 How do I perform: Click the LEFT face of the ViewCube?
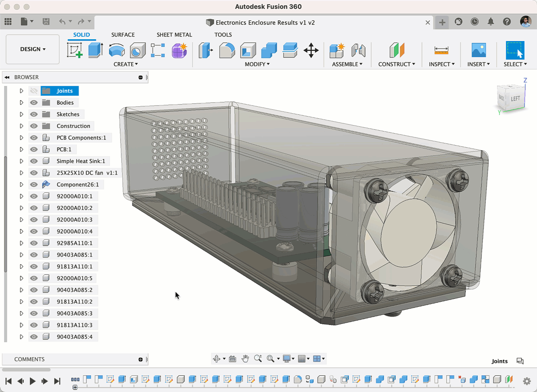coord(515,98)
